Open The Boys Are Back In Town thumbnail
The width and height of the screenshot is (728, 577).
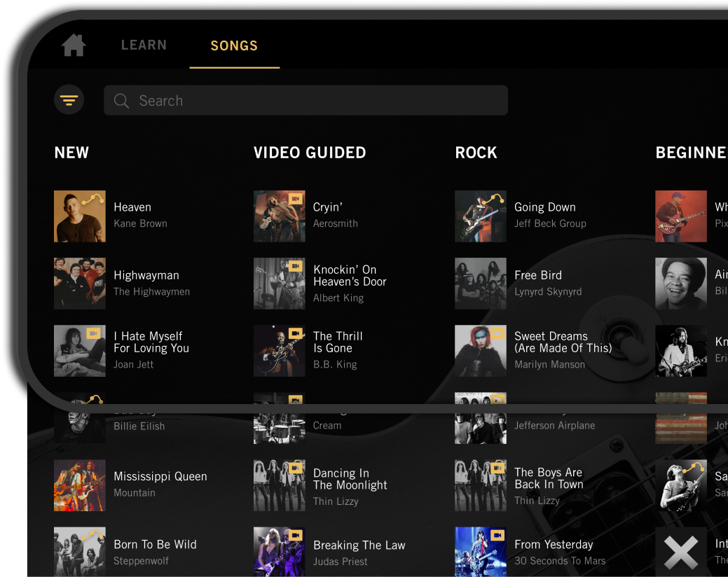coord(481,485)
